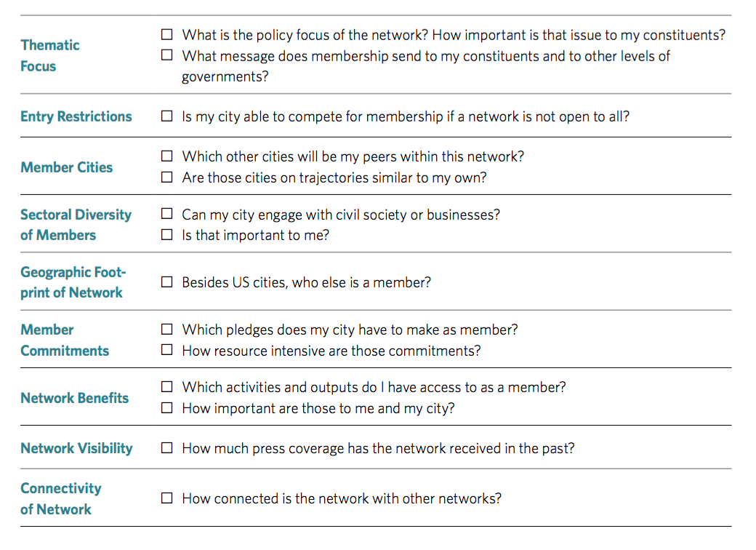
Task: Click the Member Commitments heading
Action: tap(65, 340)
